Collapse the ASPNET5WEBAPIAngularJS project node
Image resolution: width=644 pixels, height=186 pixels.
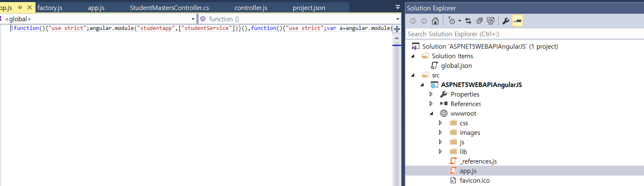pyautogui.click(x=422, y=84)
